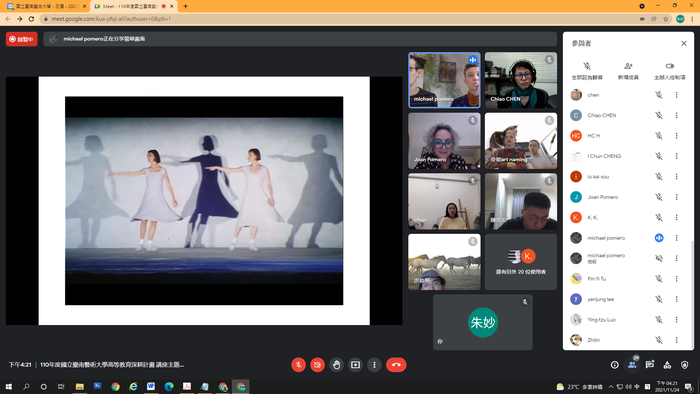Open host controls in participants panel

[x=669, y=71]
